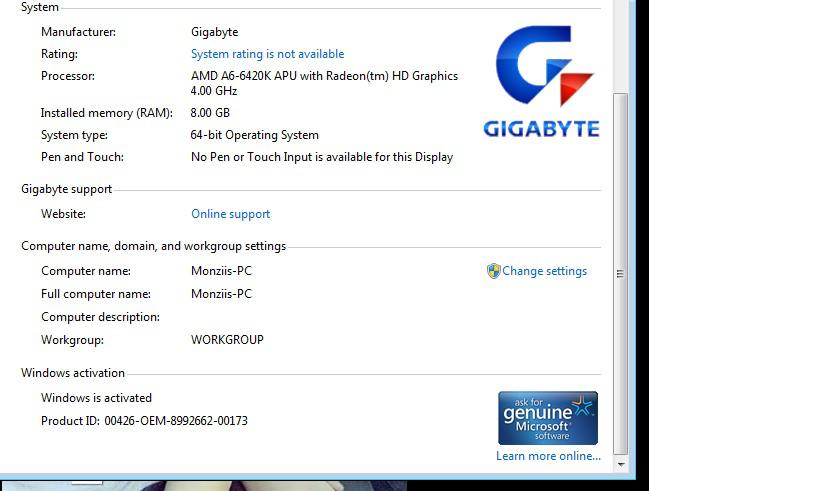Select the WORKGROUP value
Image resolution: width=816 pixels, height=491 pixels.
[227, 340]
